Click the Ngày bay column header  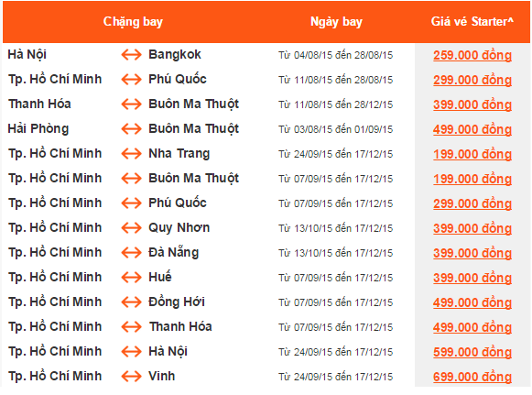click(336, 22)
